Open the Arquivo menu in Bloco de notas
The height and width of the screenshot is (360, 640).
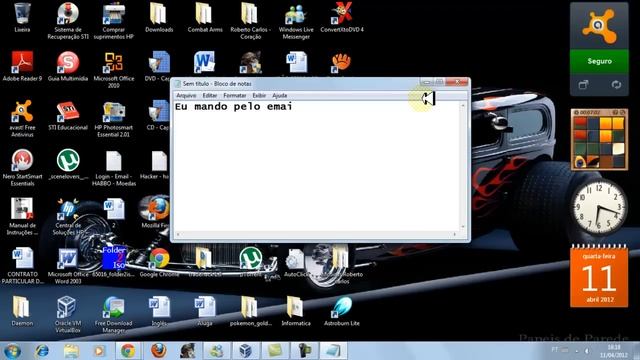point(186,96)
